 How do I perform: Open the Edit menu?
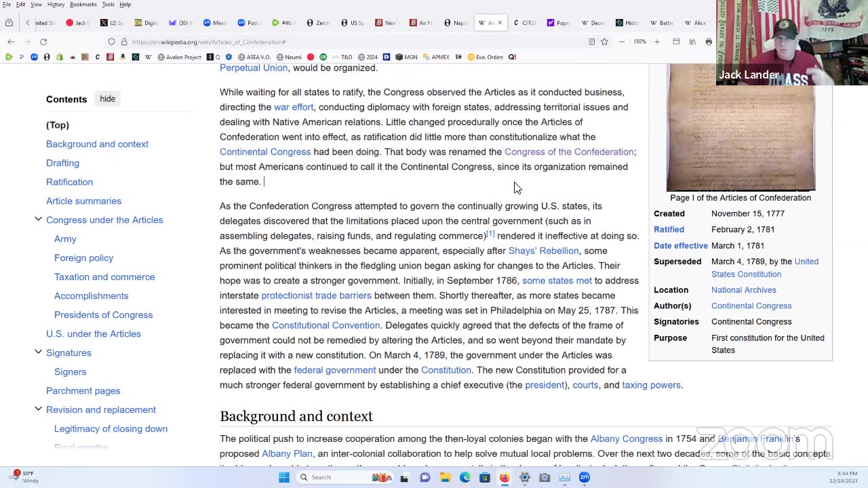(x=20, y=5)
